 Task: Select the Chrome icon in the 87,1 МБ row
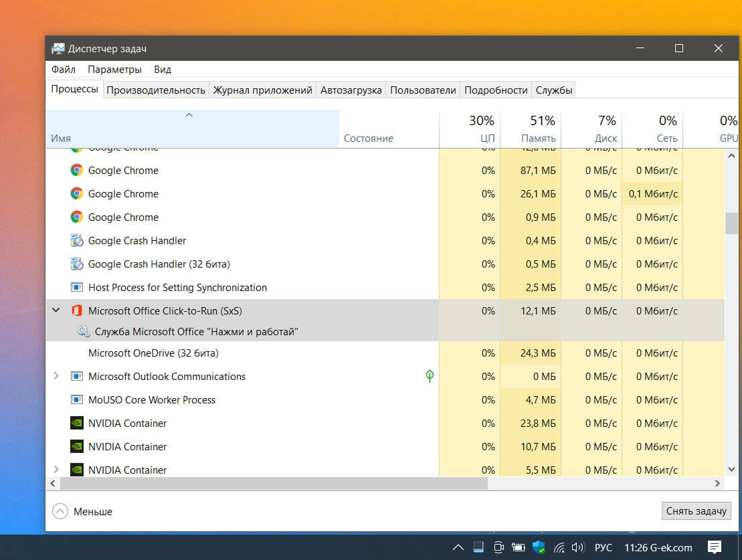tap(77, 170)
